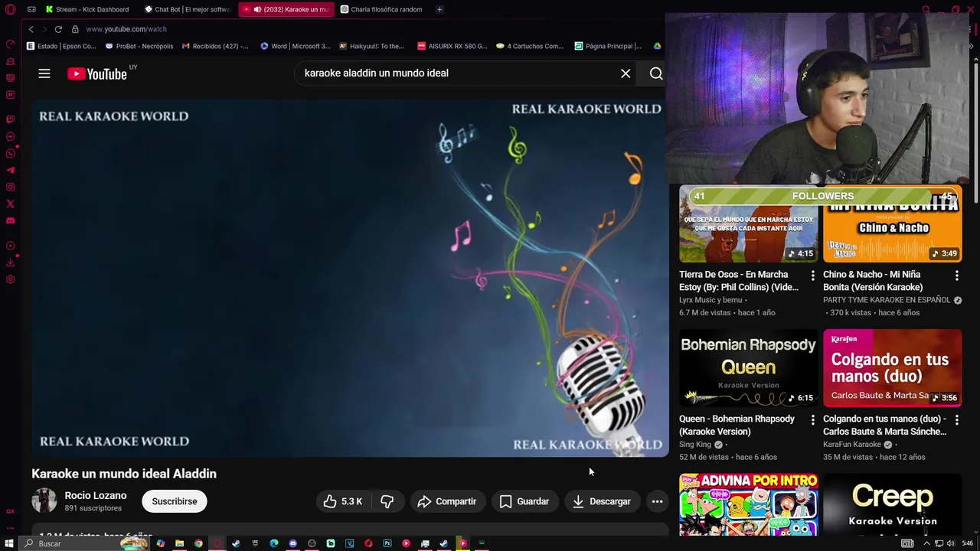Dislike the video with thumbs down
This screenshot has width=980, height=551.
click(x=387, y=501)
